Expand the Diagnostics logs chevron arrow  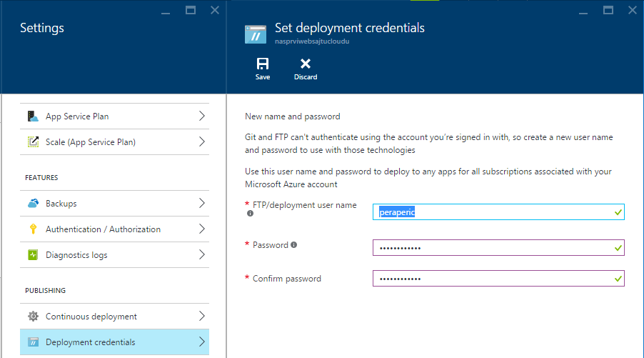coord(201,255)
